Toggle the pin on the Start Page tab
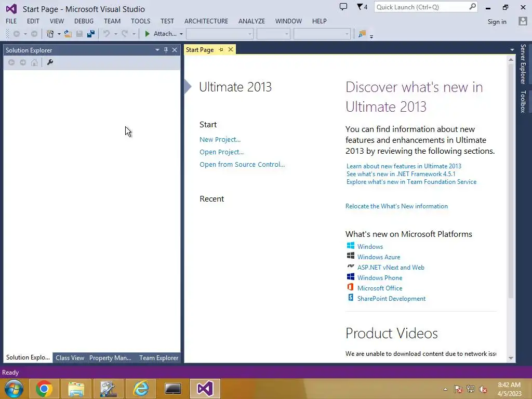Viewport: 532px width, 399px height. [221, 50]
